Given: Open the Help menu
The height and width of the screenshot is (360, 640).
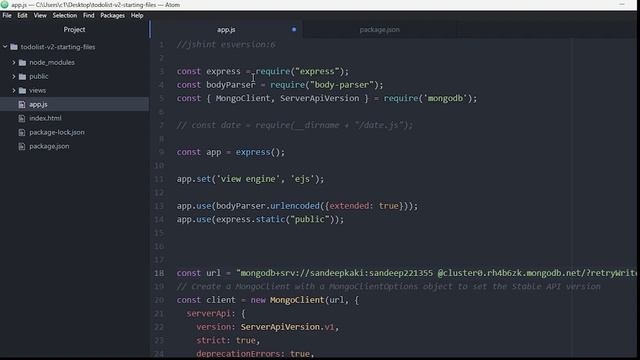Looking at the screenshot, I should [137, 16].
